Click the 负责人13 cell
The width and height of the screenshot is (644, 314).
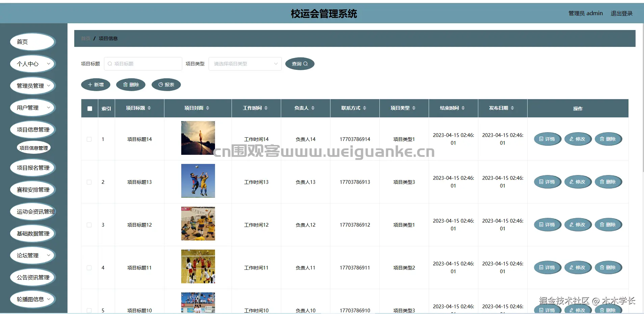coord(305,182)
